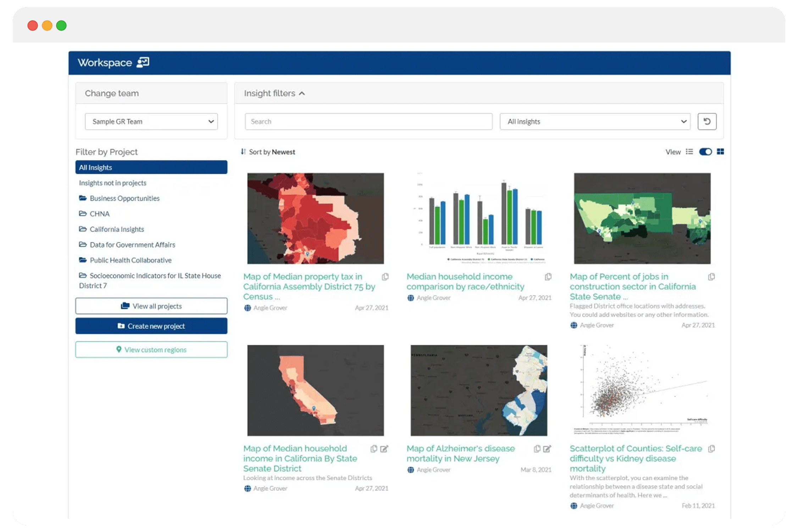This screenshot has width=798, height=532.
Task: Open the Sample GR Team dropdown
Action: [x=151, y=121]
